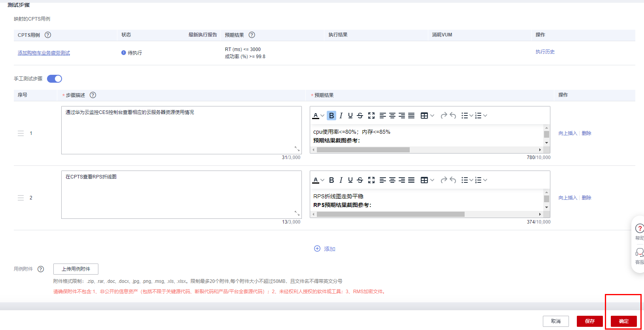644x330 pixels.
Task: Click into step 2 description text area
Action: (x=181, y=195)
